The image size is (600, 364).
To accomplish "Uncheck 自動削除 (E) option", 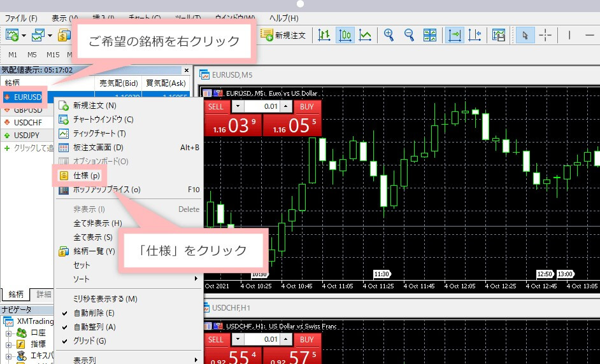I will pos(65,313).
